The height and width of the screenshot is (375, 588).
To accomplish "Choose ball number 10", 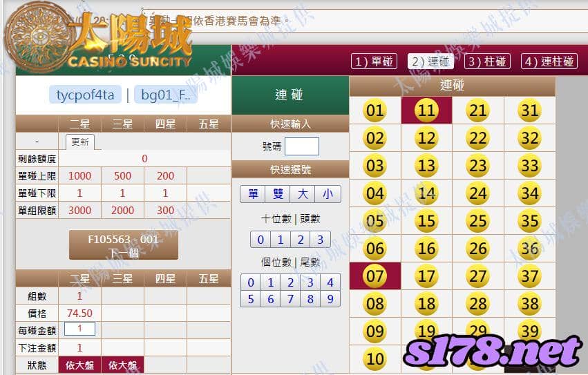I will 375,359.
